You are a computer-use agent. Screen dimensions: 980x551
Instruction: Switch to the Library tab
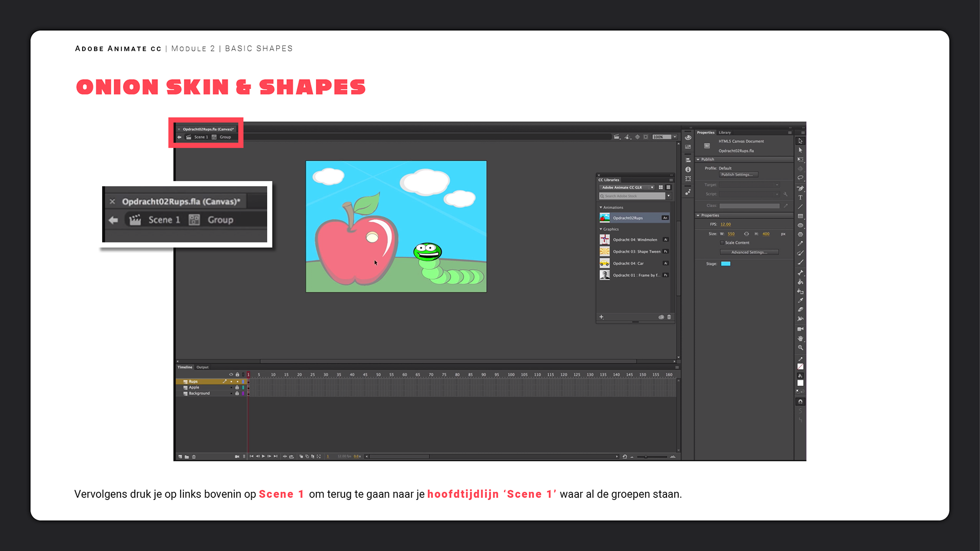725,132
